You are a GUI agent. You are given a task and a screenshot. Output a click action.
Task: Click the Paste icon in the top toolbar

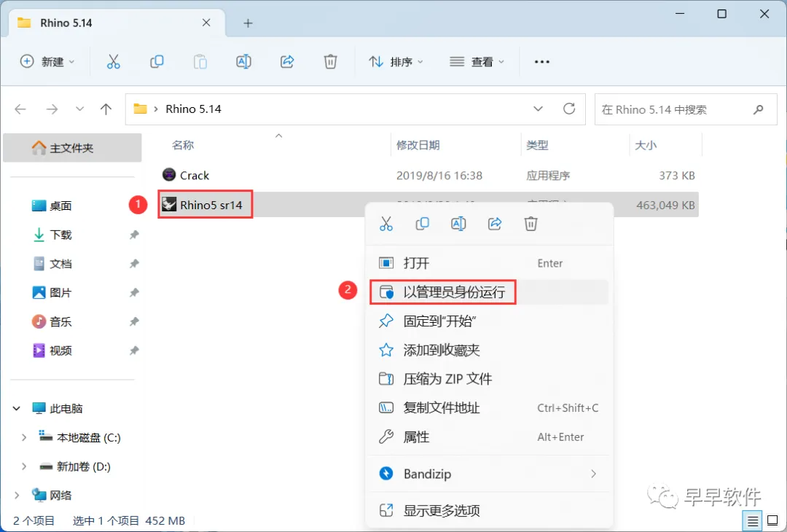coord(200,62)
